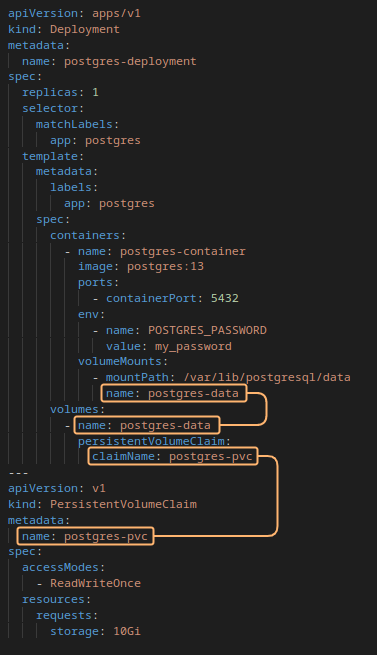Click the image postgres:13 value
Screen dimensions: 379x657
[165, 266]
